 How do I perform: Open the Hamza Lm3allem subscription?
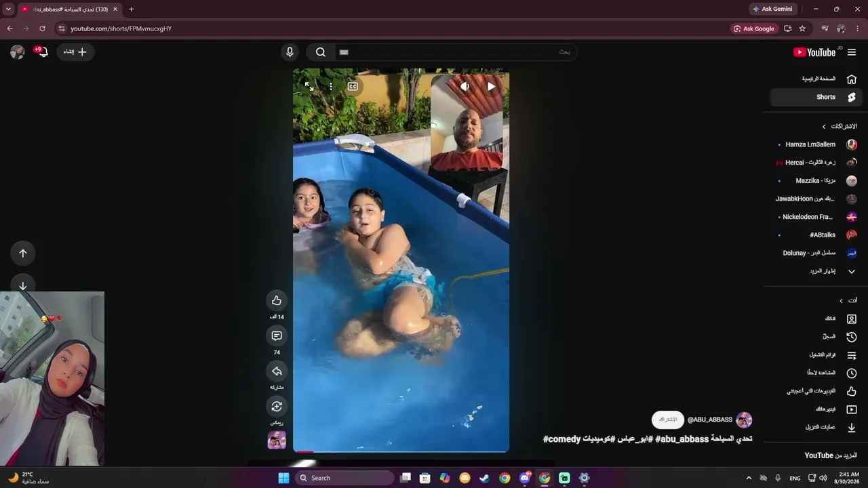[x=815, y=144]
